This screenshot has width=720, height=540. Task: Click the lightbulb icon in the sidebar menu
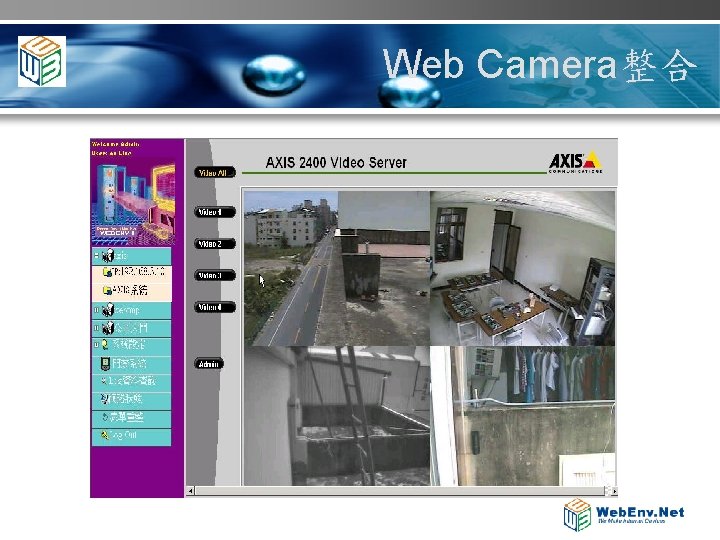pyautogui.click(x=106, y=344)
